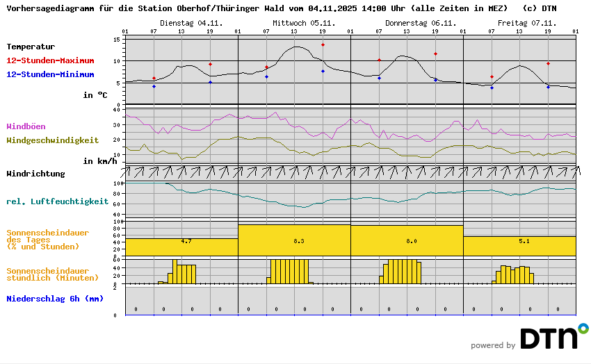The height and width of the screenshot is (364, 591).
Task: Click the "(c) DTN" copyright text
Action: [x=539, y=8]
